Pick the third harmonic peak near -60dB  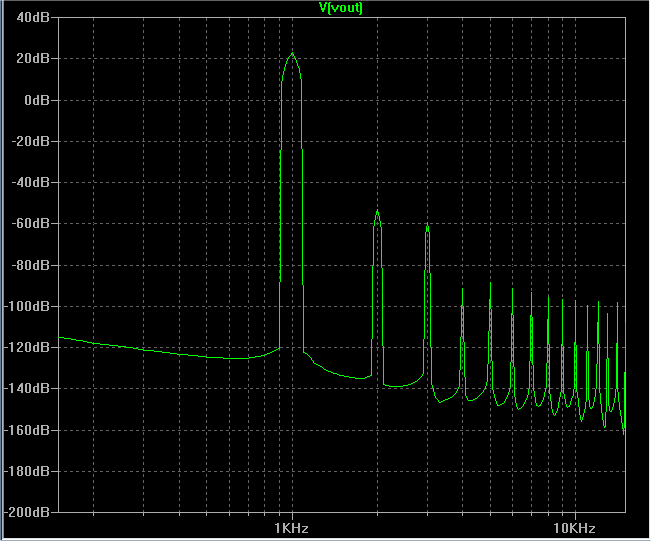(427, 224)
